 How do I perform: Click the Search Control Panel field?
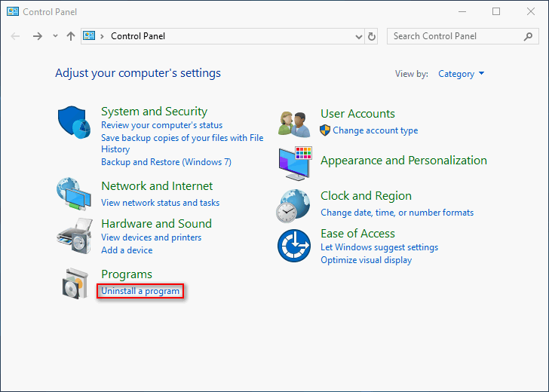point(463,36)
